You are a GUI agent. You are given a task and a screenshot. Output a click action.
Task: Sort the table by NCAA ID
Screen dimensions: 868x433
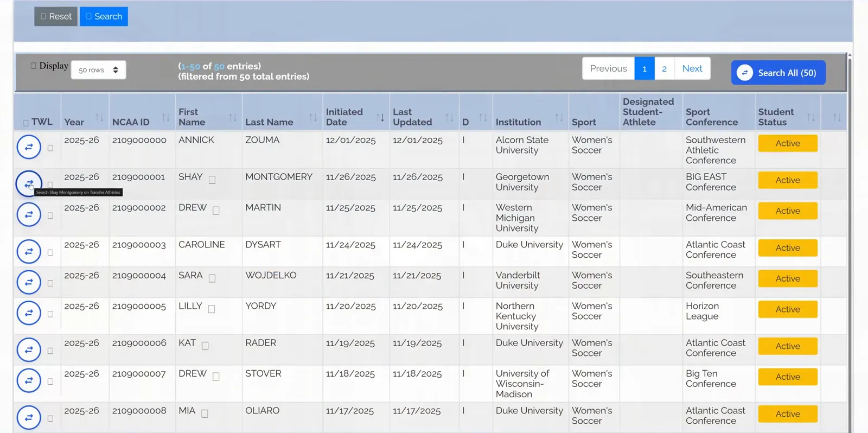click(x=166, y=118)
